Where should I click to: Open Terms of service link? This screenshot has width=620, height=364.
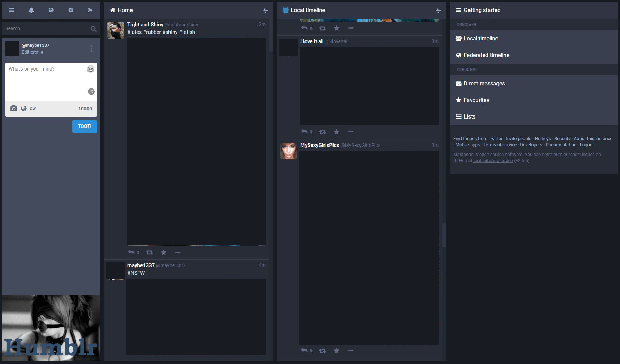[x=500, y=145]
